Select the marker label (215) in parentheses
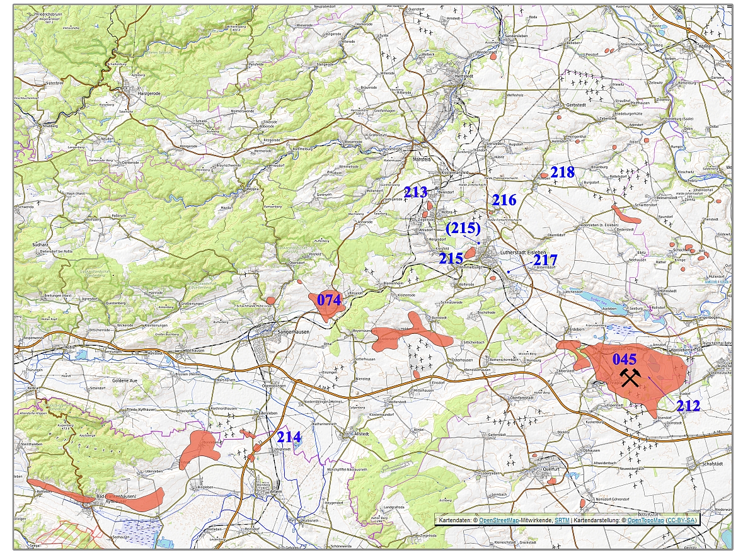Image resolution: width=743 pixels, height=560 pixels. click(463, 228)
